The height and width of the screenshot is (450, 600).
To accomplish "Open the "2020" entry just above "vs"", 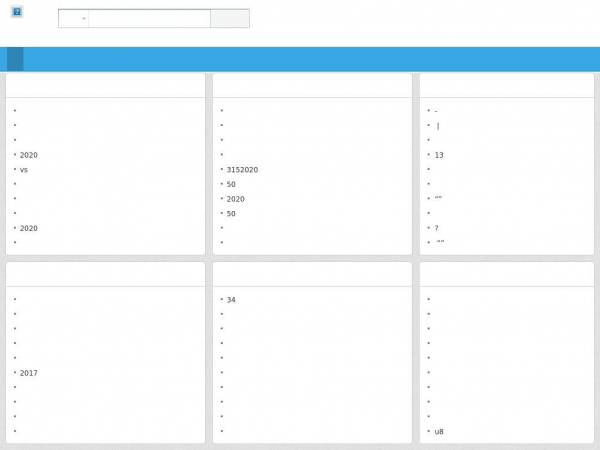I will click(29, 155).
